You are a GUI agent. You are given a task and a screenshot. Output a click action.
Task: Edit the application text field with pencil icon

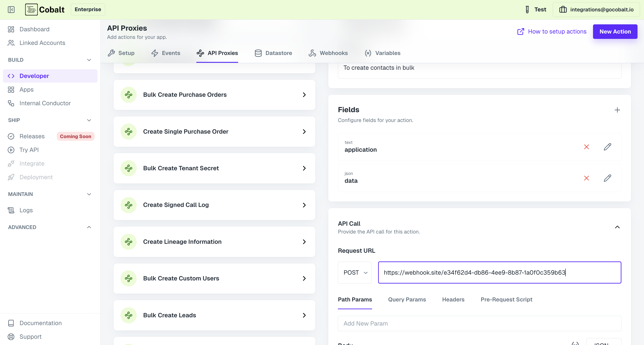pos(608,147)
